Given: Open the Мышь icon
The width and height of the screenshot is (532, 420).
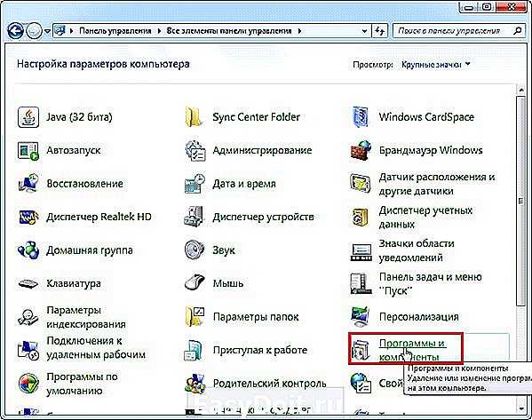Looking at the screenshot, I should coord(195,283).
